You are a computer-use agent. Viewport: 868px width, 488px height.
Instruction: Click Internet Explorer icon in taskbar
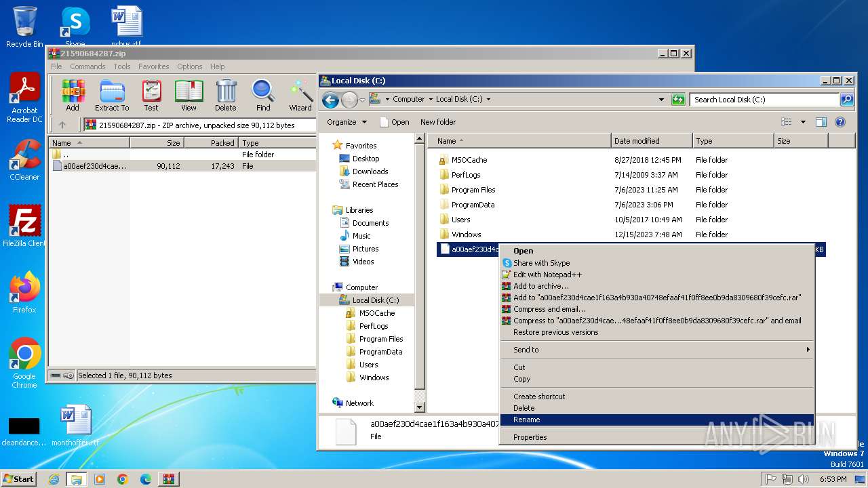pos(54,479)
